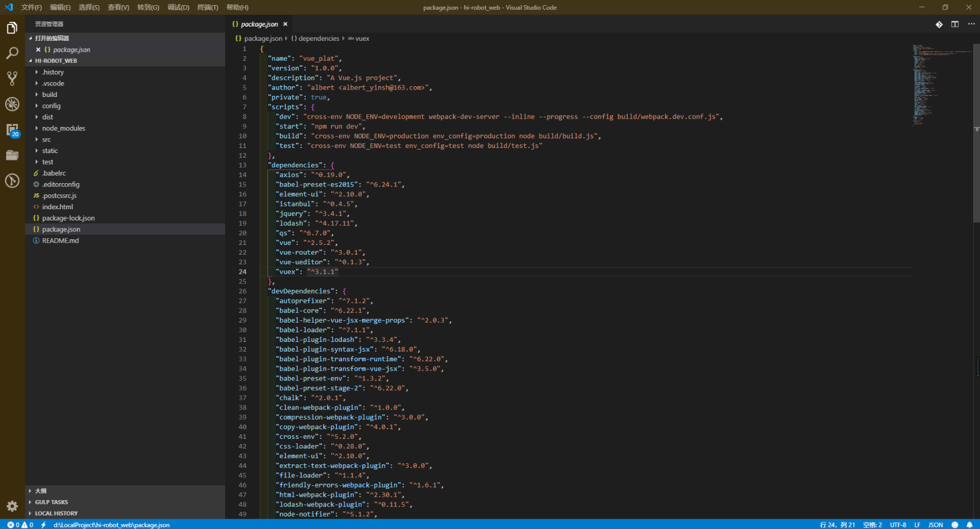
Task: Click the open changes diamond icon
Action: pos(939,24)
